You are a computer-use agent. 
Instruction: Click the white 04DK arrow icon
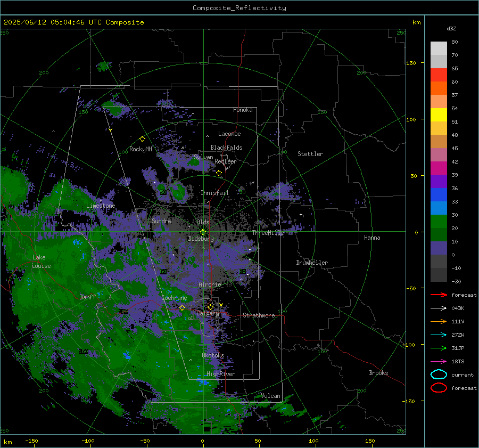pyautogui.click(x=439, y=308)
